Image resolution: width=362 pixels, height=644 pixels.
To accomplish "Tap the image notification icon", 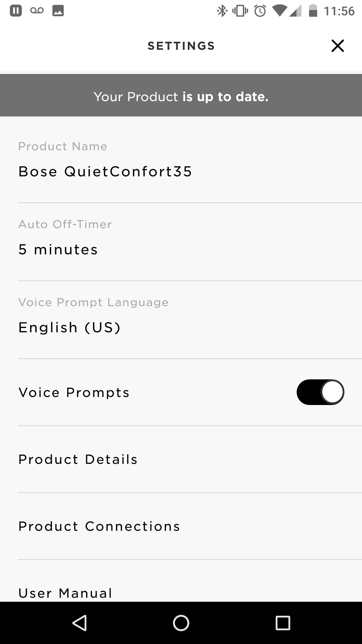I will click(x=58, y=11).
